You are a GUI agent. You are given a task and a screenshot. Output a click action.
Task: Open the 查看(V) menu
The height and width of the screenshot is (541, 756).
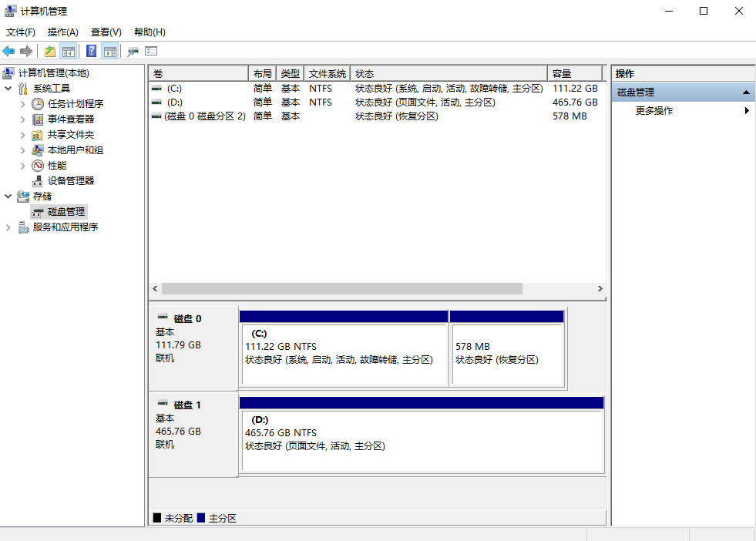click(106, 32)
